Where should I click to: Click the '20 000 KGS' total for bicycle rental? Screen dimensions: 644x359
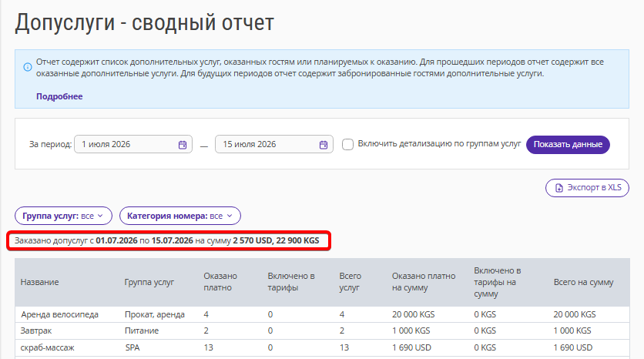(x=574, y=314)
